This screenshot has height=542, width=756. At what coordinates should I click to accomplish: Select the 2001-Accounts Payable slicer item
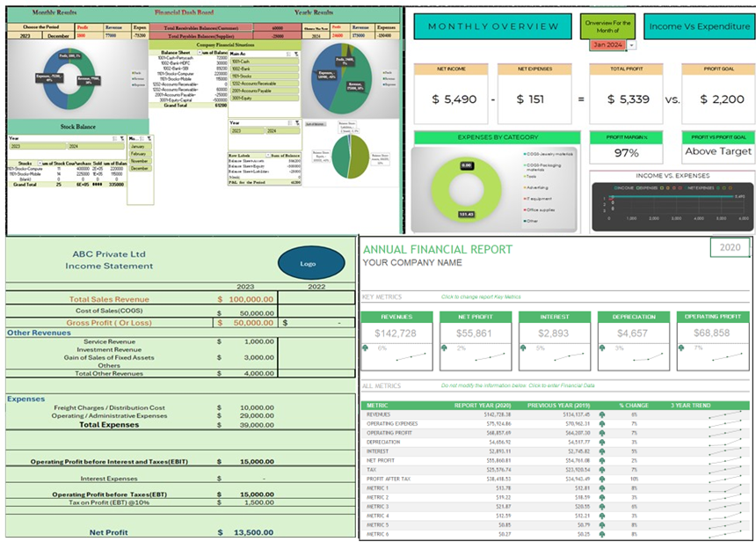click(x=265, y=91)
